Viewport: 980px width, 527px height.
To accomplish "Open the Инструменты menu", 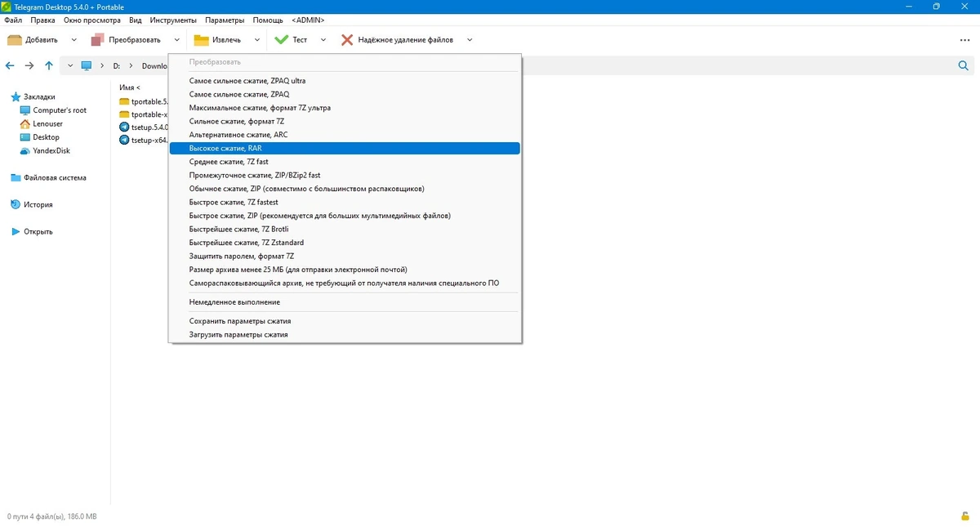I will (x=173, y=20).
